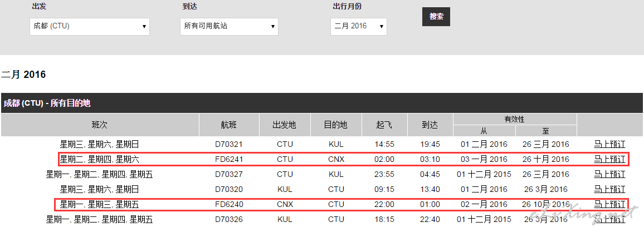Click the 搜索 search button
The height and width of the screenshot is (232, 644).
436,17
